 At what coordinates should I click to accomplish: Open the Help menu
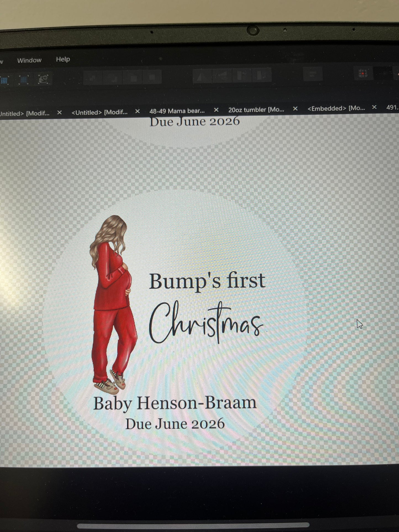(x=63, y=59)
